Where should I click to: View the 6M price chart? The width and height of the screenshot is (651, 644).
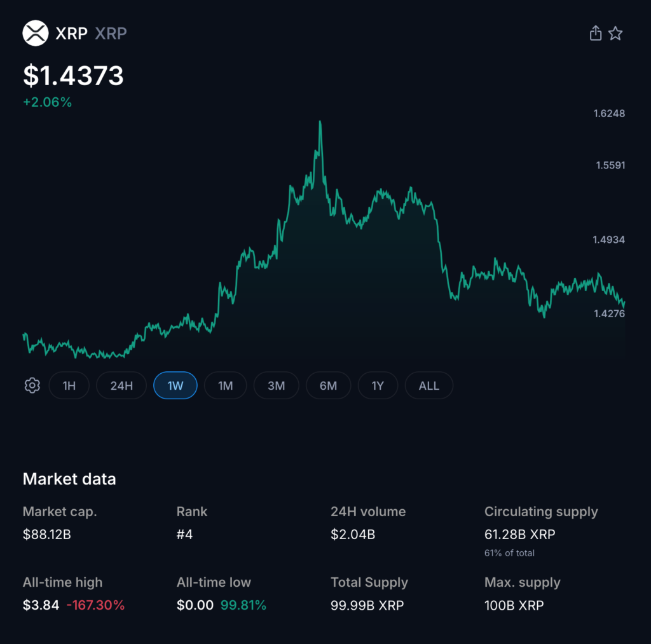pos(328,385)
